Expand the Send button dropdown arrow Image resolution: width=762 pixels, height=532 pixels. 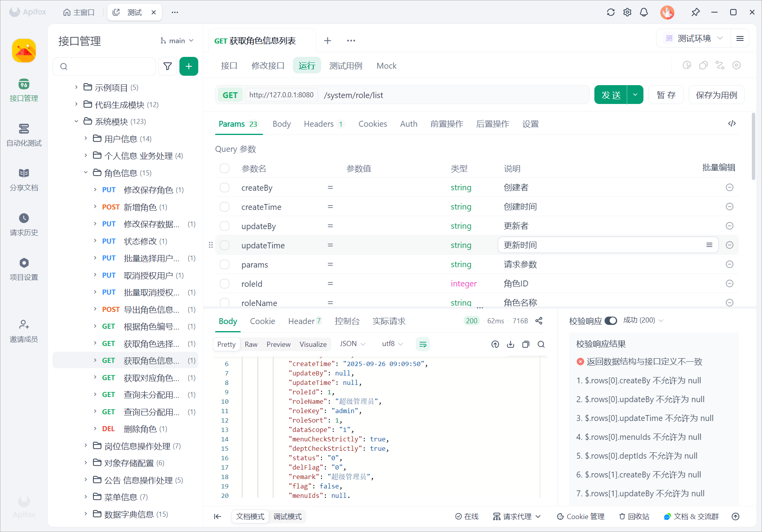635,95
